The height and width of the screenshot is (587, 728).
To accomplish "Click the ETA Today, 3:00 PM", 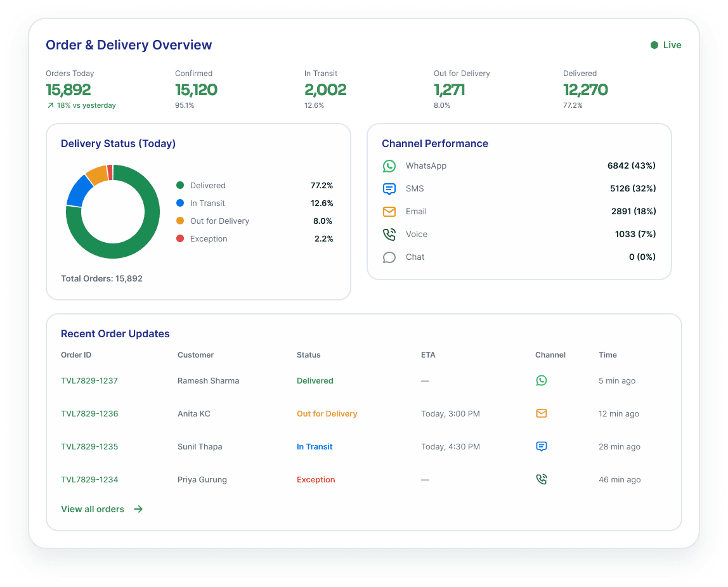I will click(450, 413).
